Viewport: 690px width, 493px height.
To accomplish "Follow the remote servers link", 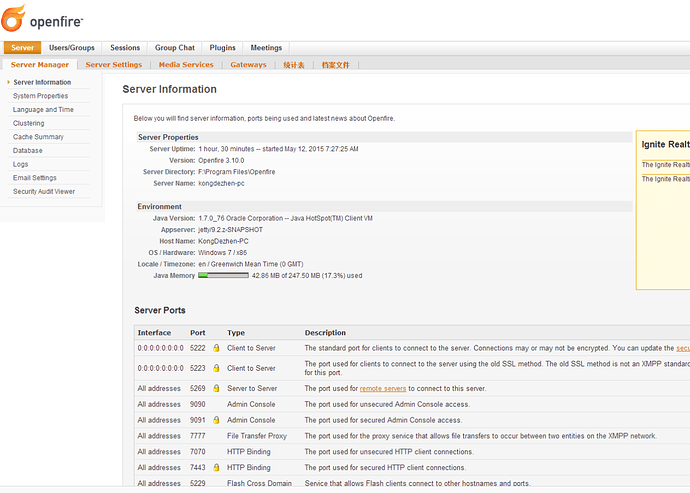I will [383, 389].
